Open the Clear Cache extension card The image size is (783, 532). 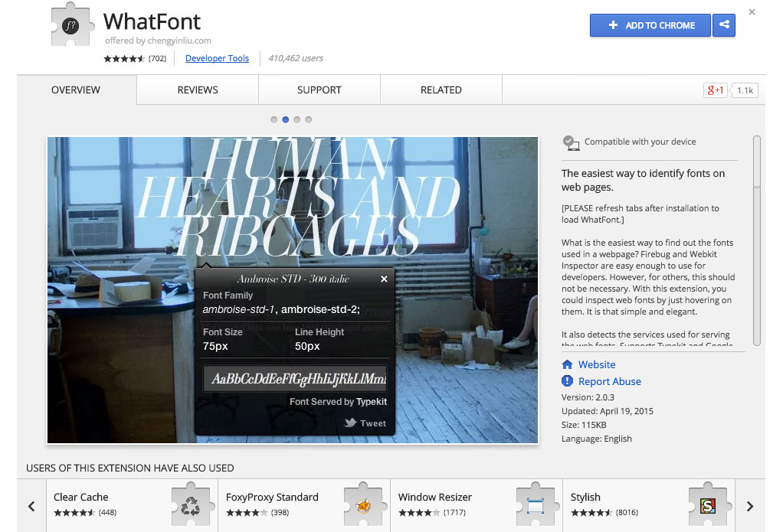coord(132,505)
